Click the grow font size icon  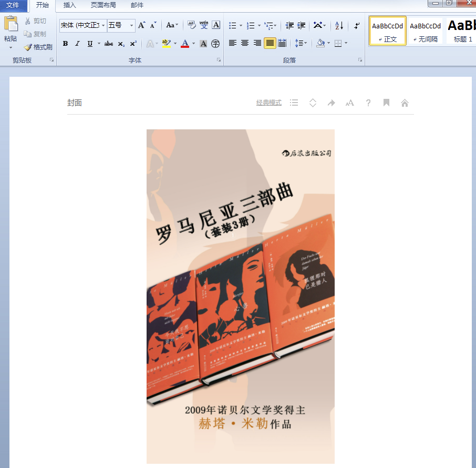tap(141, 25)
